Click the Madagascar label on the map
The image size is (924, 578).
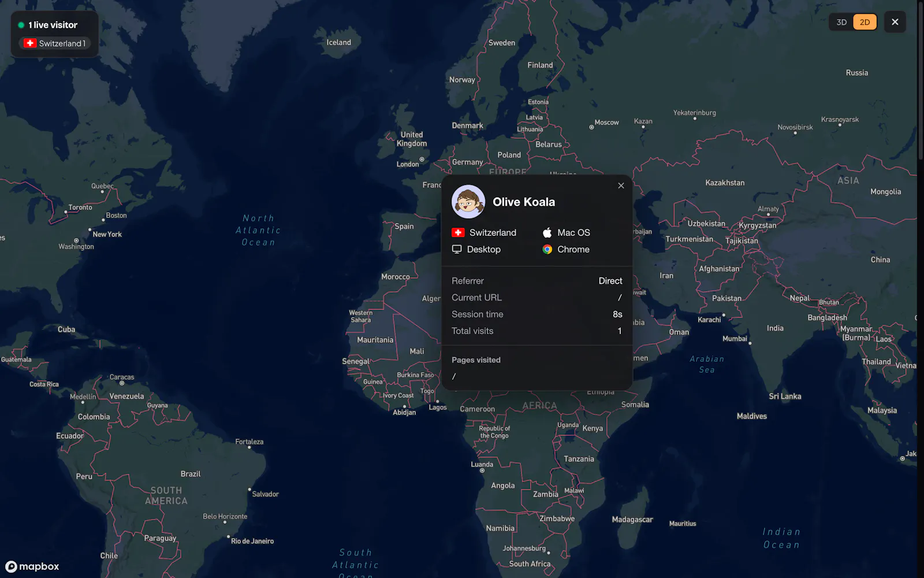[632, 520]
